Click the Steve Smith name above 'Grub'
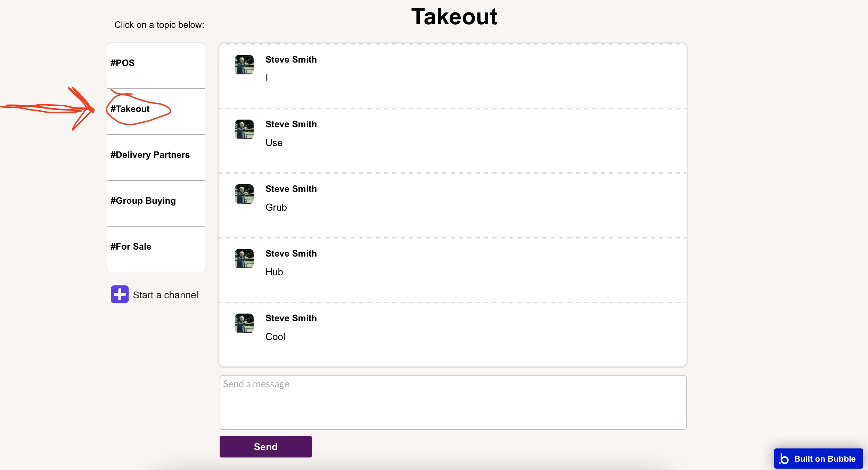This screenshot has width=868, height=470. [291, 189]
